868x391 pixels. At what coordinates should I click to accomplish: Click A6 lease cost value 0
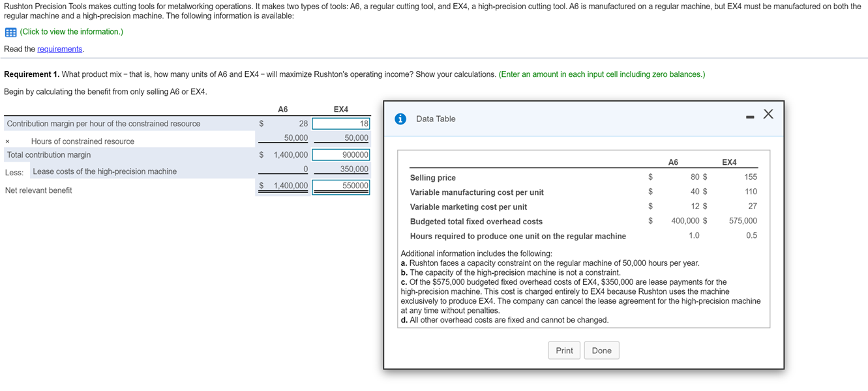coord(305,169)
